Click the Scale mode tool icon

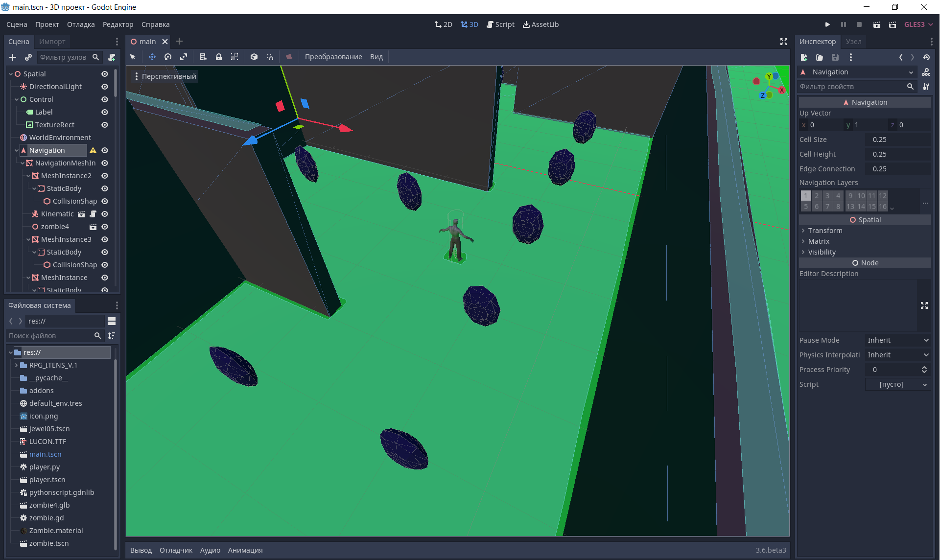184,57
